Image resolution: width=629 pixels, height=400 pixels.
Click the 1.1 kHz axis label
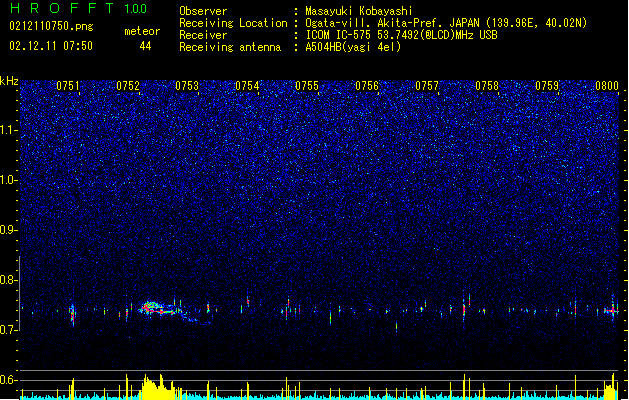[x=9, y=130]
